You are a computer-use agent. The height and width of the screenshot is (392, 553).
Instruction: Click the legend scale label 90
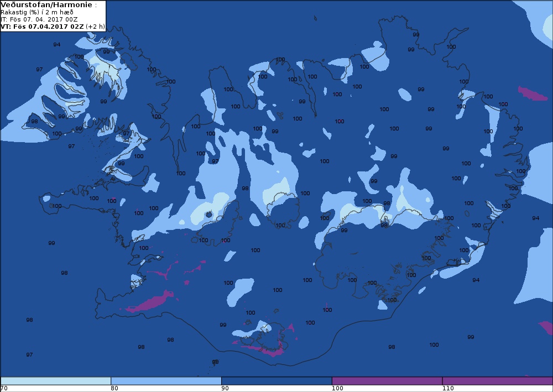coord(225,389)
